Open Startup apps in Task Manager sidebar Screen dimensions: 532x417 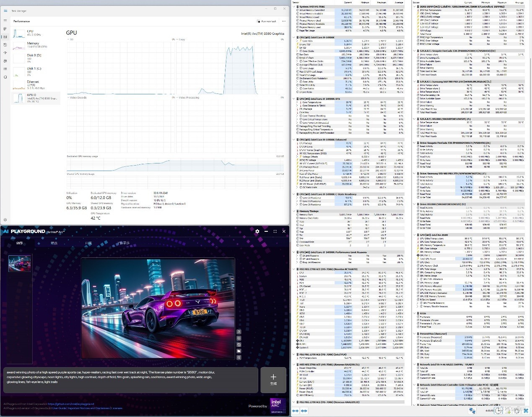tap(5, 53)
